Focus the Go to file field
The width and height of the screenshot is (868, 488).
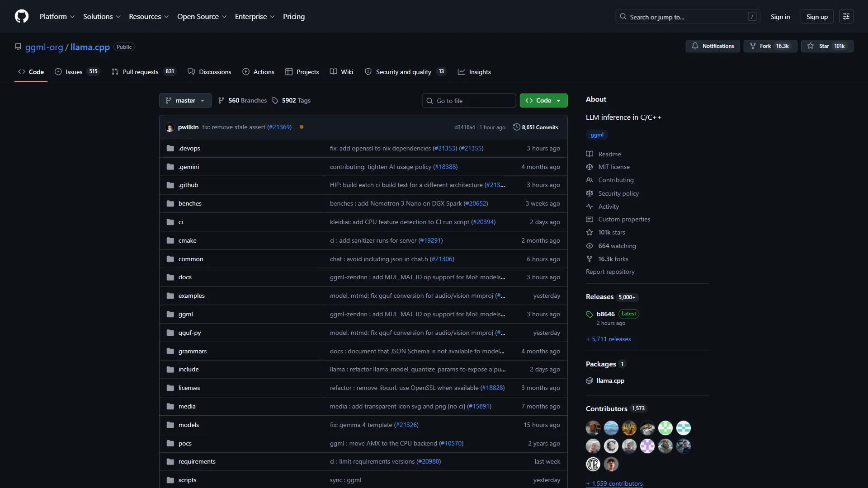469,100
